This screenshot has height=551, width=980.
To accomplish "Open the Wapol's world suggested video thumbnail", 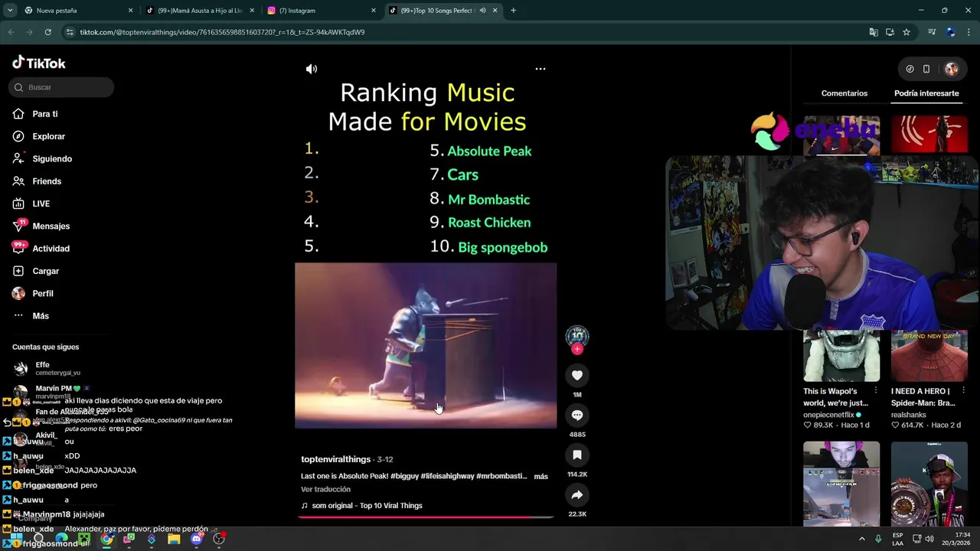I will 841,356.
